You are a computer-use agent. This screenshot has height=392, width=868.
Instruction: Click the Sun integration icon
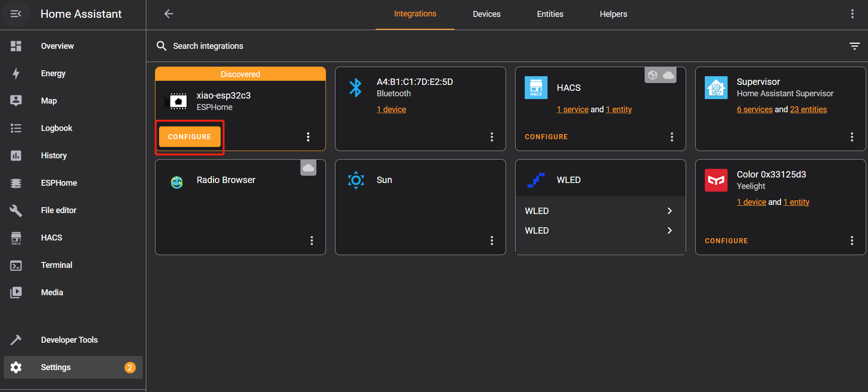pyautogui.click(x=356, y=180)
